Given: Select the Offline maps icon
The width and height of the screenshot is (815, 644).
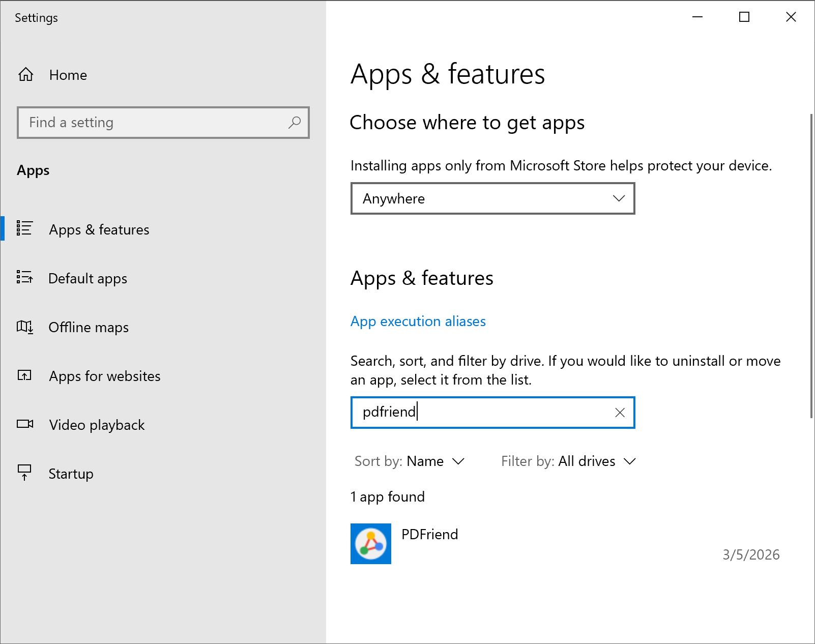Looking at the screenshot, I should pyautogui.click(x=24, y=327).
